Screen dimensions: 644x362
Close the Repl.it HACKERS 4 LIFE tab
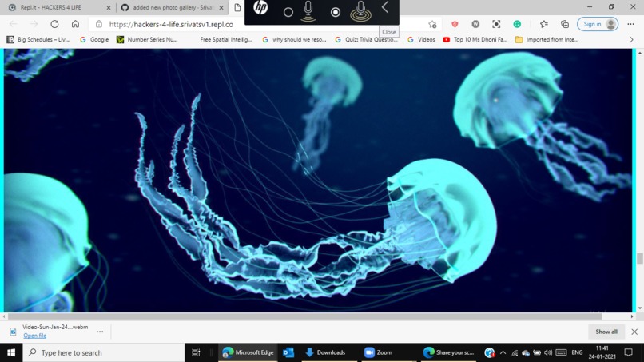click(x=109, y=7)
